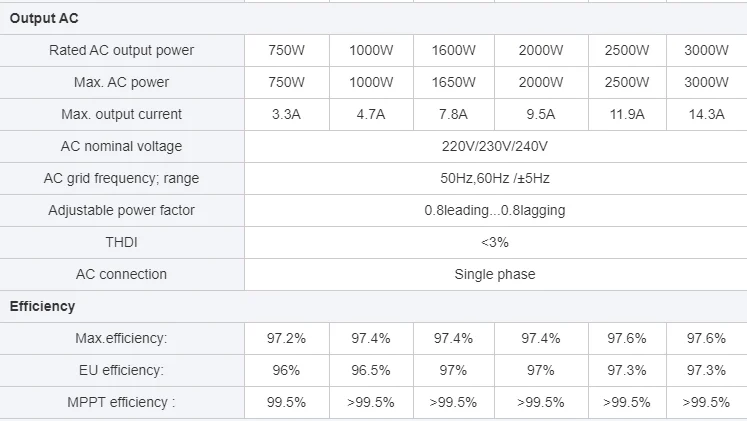Click the Single phase connection value
Viewport: 747px width, 421px height.
[x=494, y=274]
